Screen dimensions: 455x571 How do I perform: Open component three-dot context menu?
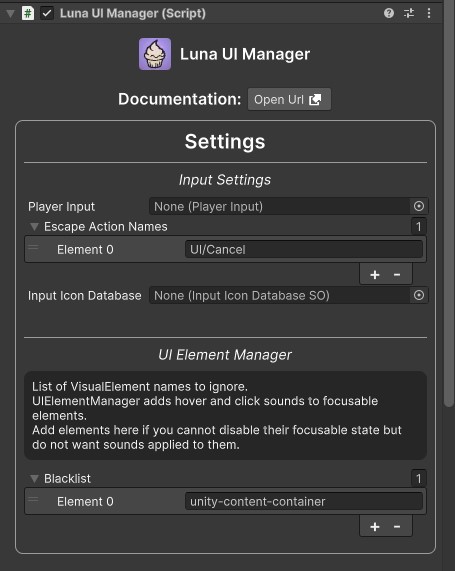pyautogui.click(x=429, y=13)
